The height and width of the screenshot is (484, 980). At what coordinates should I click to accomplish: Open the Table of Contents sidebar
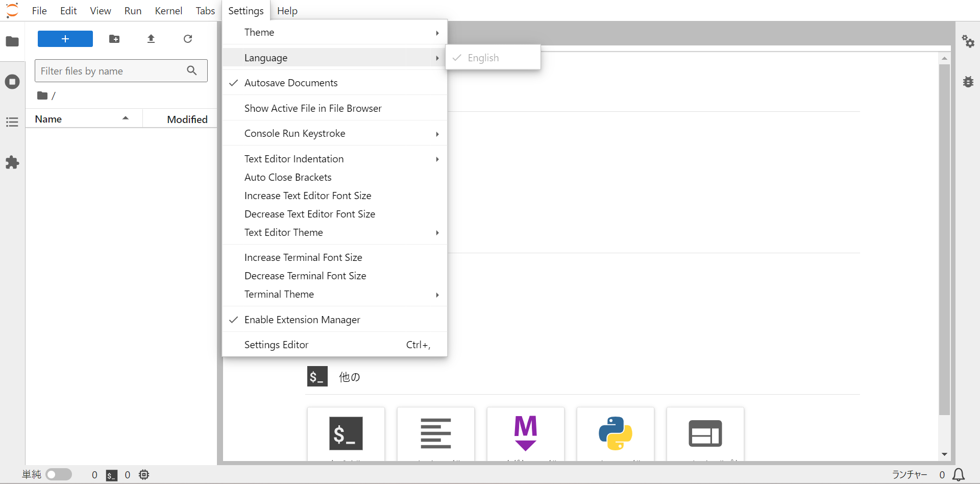[12, 122]
